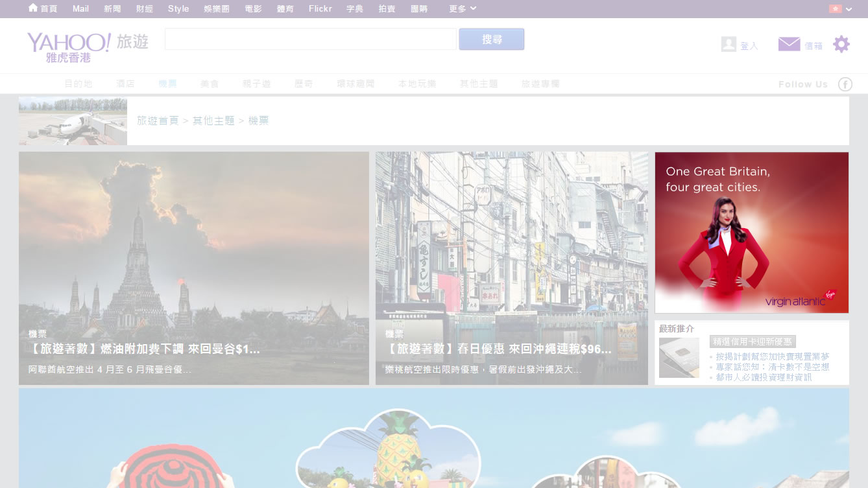
Task: Click the 搜尋 search button
Action: [492, 40]
